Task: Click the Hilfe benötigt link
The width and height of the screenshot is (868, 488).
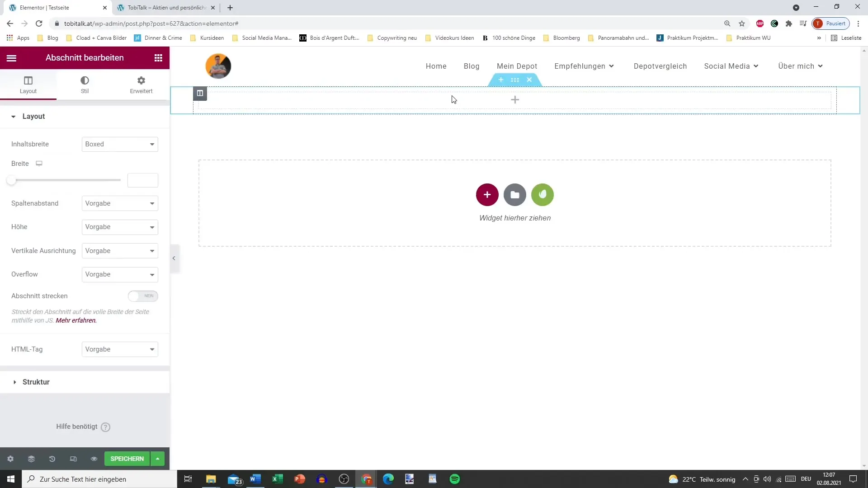Action: 76,427
